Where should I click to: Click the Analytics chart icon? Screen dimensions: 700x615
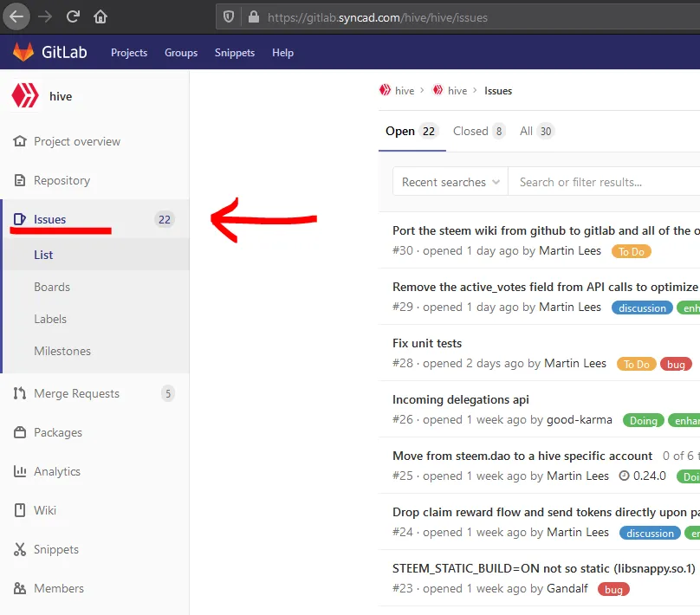click(x=20, y=471)
